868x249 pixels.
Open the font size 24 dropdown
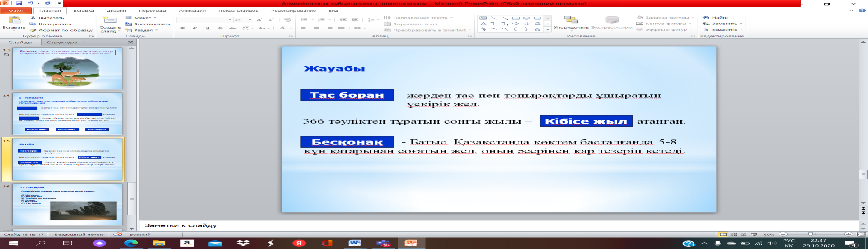click(249, 20)
